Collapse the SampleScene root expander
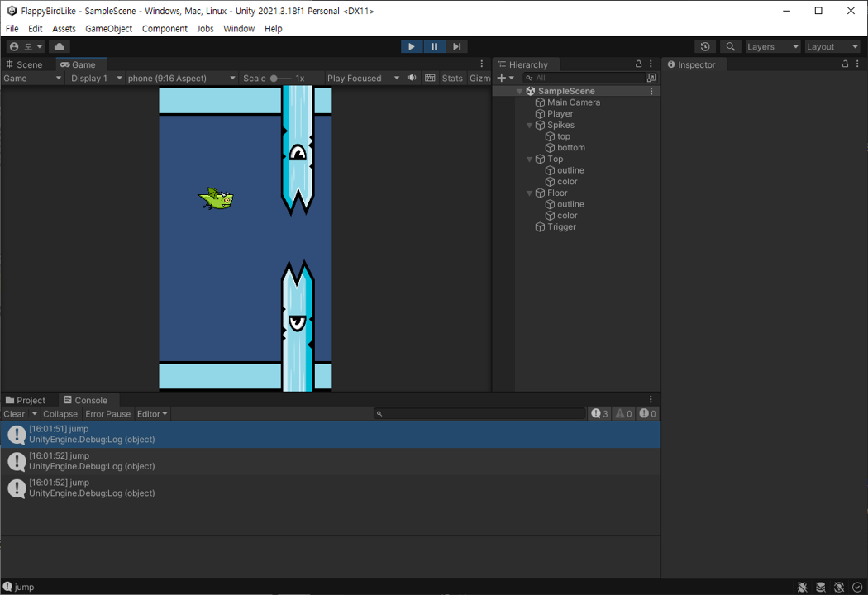Image resolution: width=868 pixels, height=595 pixels. 519,92
